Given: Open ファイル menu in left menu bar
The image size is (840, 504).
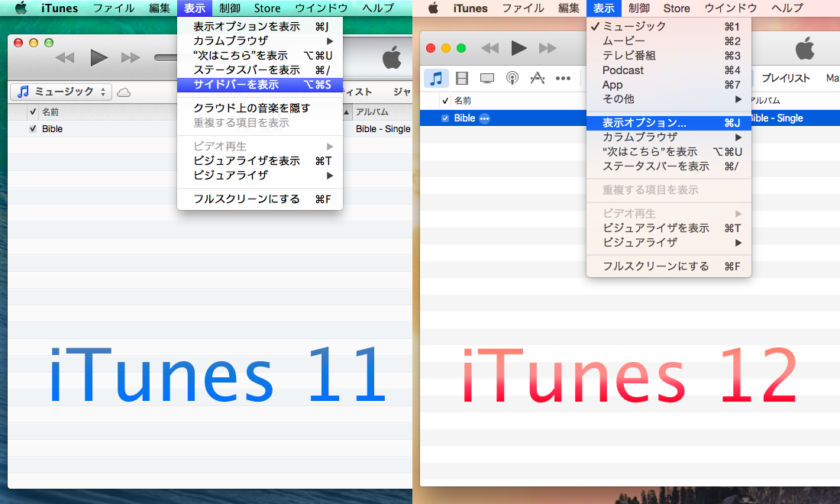Looking at the screenshot, I should click(114, 8).
